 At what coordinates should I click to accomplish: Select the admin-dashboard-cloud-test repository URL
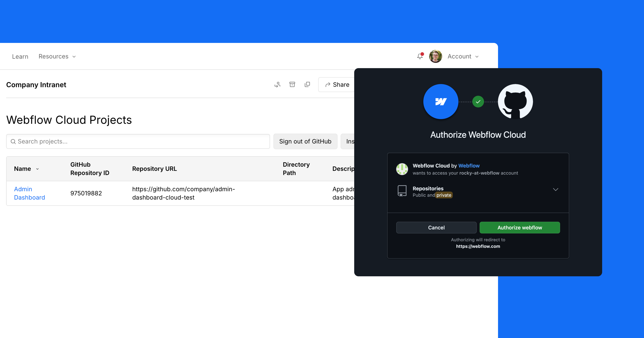(x=184, y=193)
